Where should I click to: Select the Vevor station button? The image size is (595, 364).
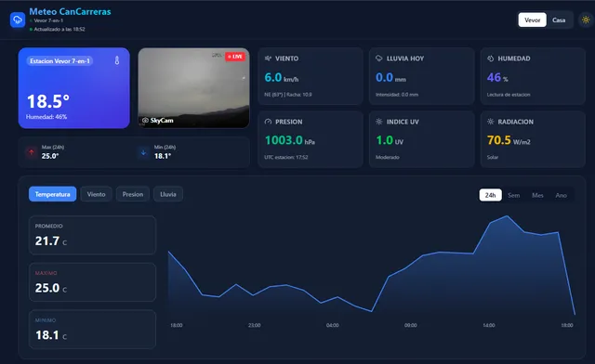coord(533,20)
